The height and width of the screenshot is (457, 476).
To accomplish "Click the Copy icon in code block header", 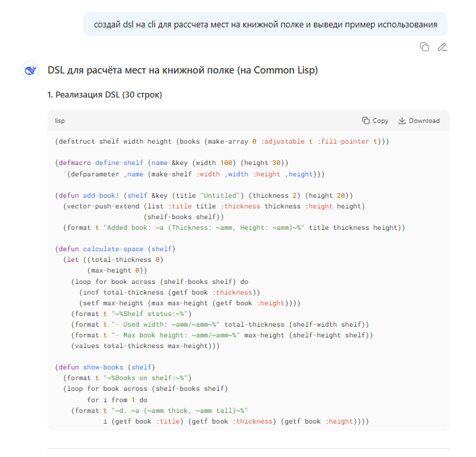I will (366, 121).
